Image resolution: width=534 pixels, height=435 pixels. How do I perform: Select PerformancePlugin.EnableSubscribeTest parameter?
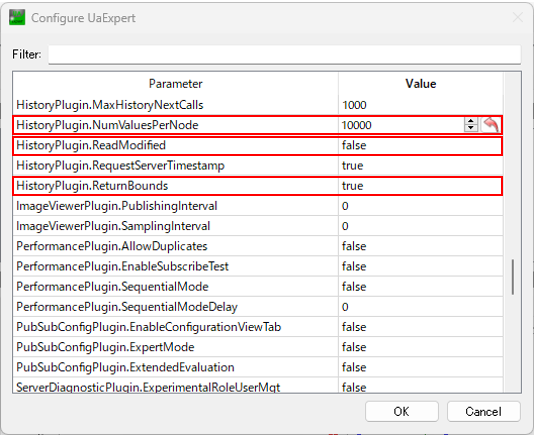(122, 266)
